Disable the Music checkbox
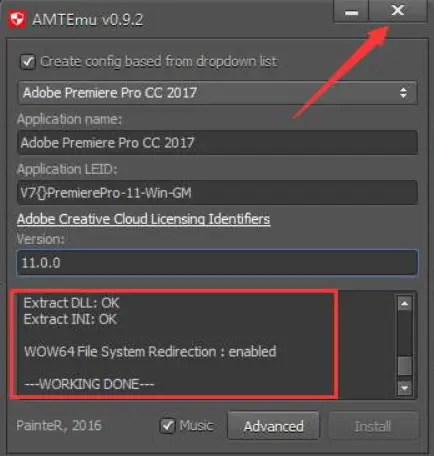 (167, 426)
